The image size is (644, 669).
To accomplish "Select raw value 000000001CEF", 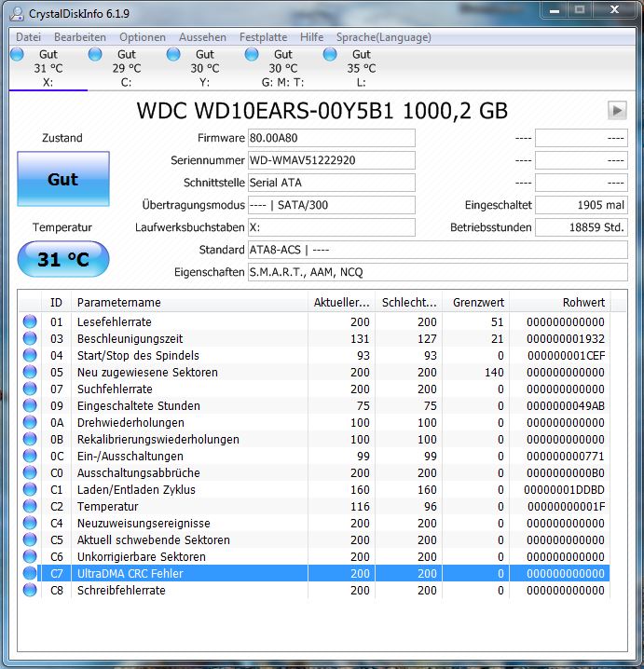I will [x=566, y=355].
